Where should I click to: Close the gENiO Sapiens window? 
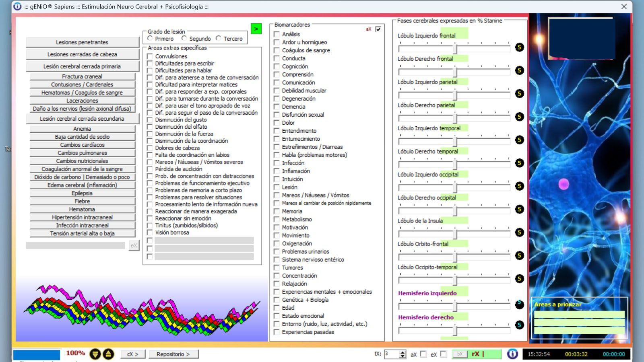click(x=624, y=6)
